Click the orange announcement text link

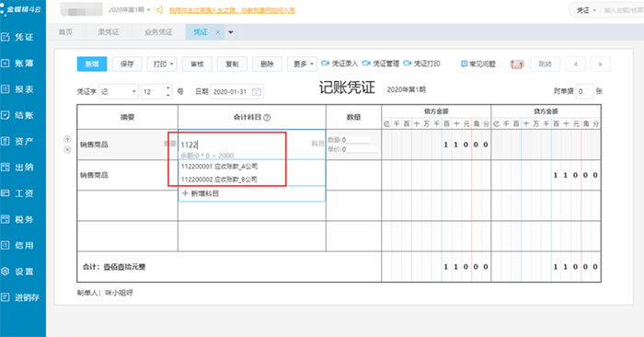point(232,10)
